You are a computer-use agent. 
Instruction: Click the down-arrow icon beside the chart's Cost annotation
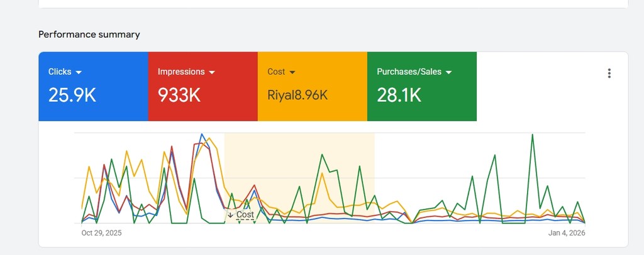(231, 215)
